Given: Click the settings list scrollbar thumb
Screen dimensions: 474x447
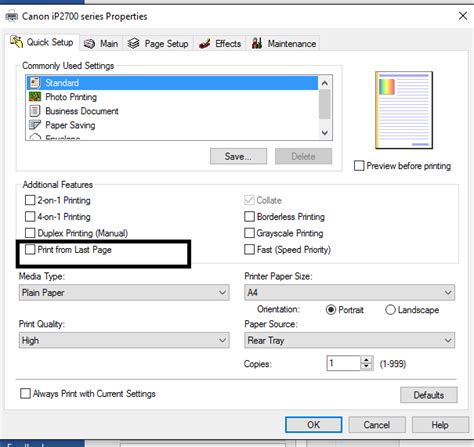Looking at the screenshot, I should [325, 104].
